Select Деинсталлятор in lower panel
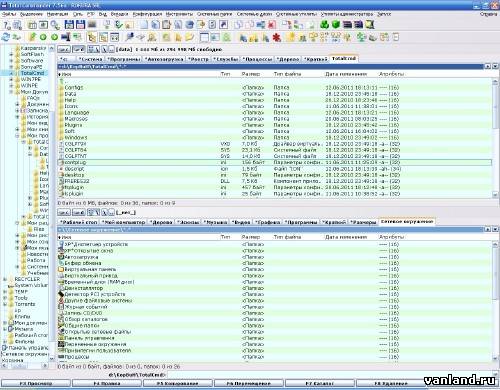 (x=275, y=288)
